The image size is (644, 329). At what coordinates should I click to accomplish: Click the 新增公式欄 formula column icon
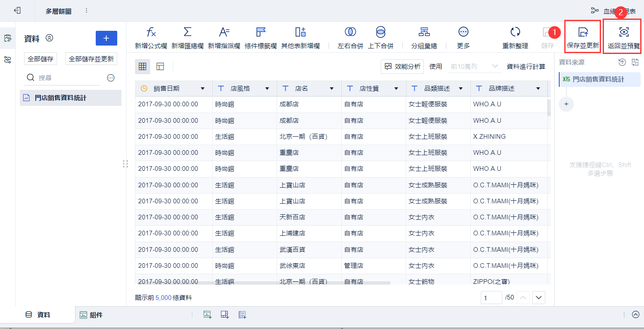[151, 32]
